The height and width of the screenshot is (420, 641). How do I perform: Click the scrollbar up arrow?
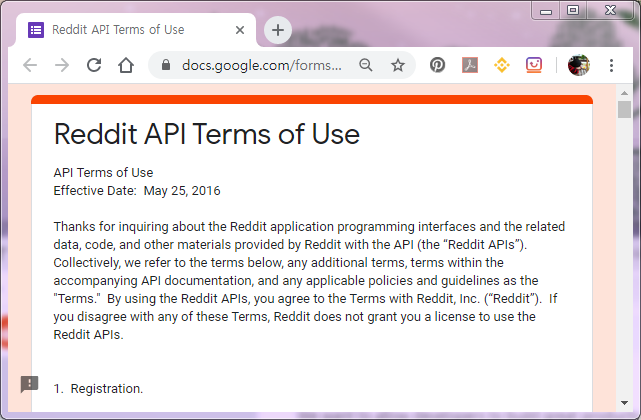pyautogui.click(x=624, y=93)
